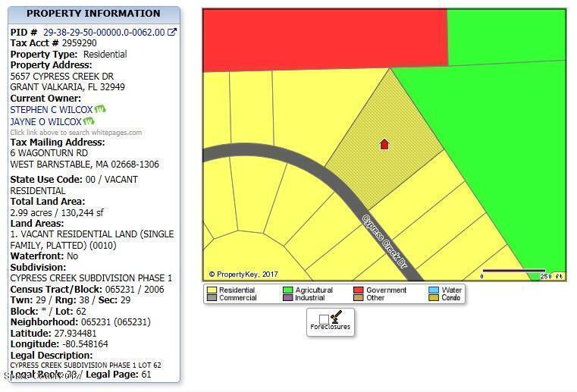This screenshot has height=392, width=577.
Task: Open PID 29-38-29-50-00000.0-0062.00 link
Action: click(104, 33)
